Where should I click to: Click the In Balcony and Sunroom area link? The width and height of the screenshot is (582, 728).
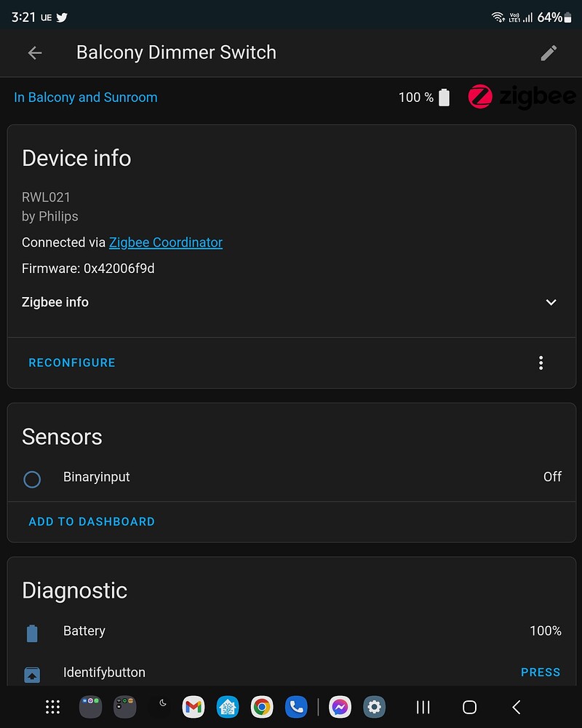click(x=85, y=97)
